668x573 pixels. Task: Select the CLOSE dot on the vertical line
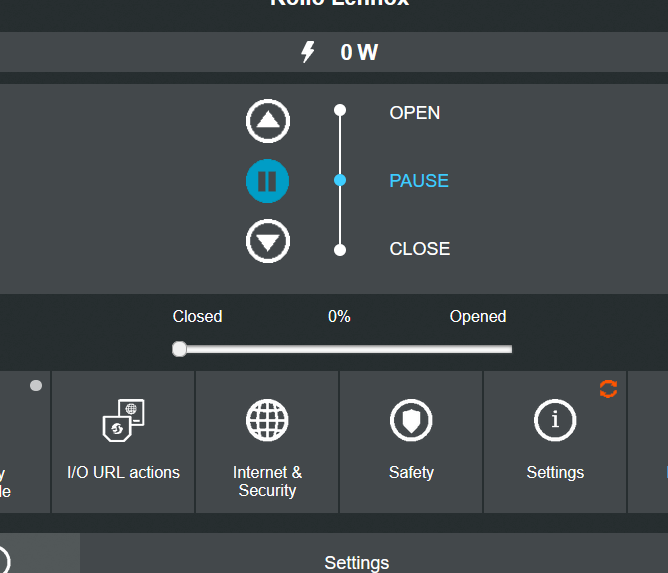click(340, 250)
